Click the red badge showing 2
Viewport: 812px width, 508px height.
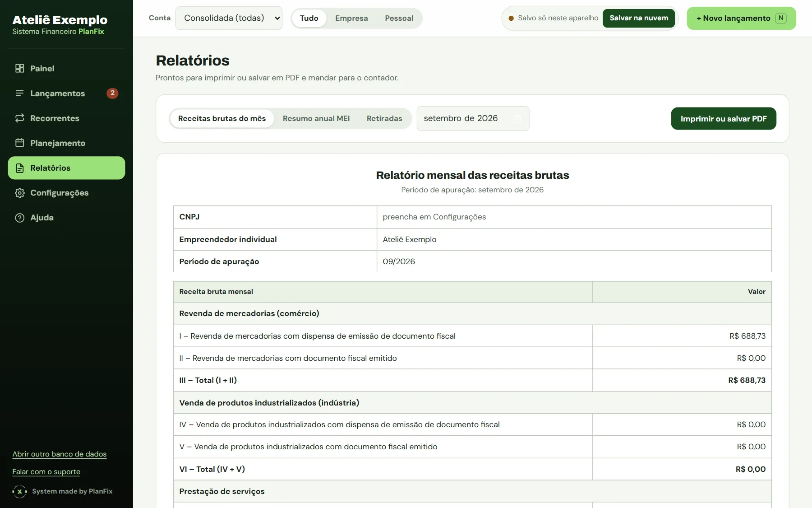click(x=112, y=93)
